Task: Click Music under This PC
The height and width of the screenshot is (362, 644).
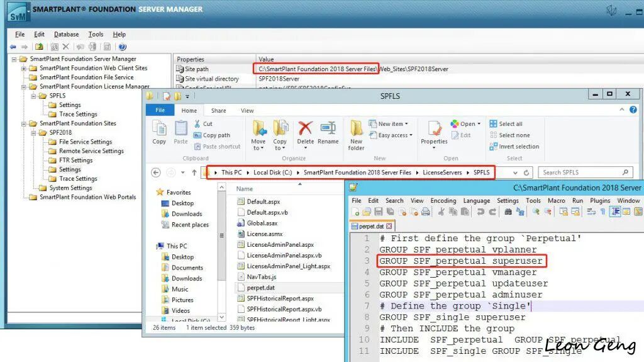Action: pos(179,289)
